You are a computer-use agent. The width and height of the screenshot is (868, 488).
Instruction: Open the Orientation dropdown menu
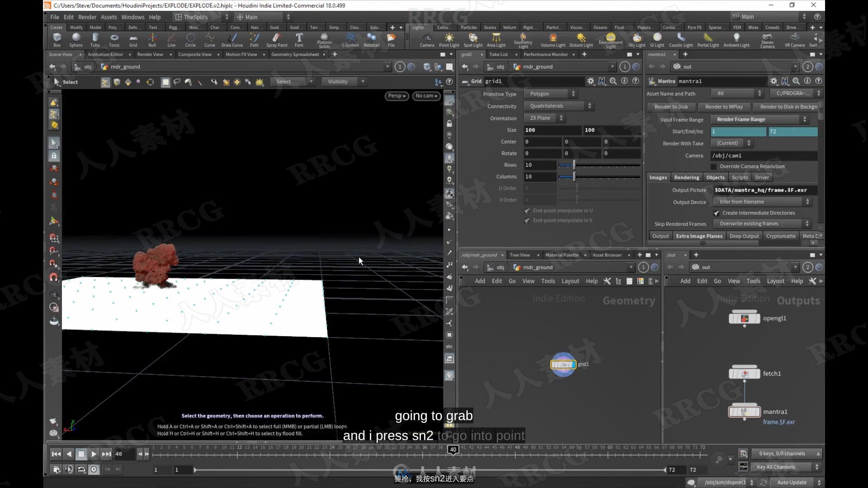[x=545, y=117]
